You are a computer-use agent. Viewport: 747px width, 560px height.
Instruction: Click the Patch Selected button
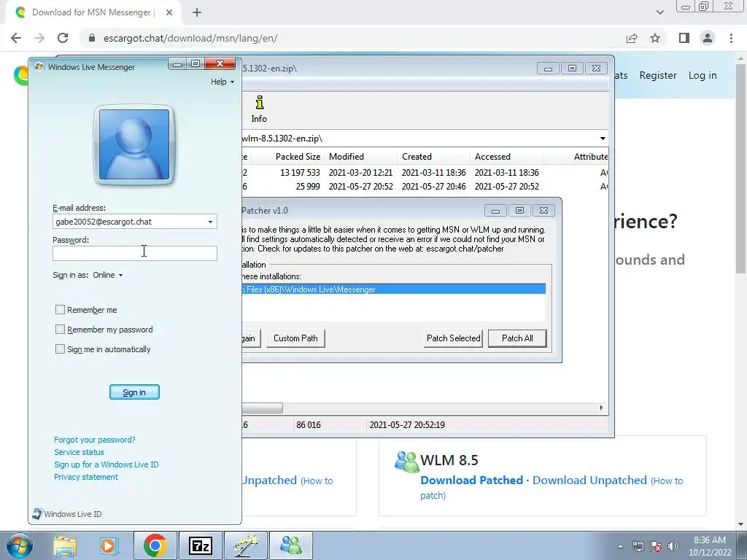(453, 338)
